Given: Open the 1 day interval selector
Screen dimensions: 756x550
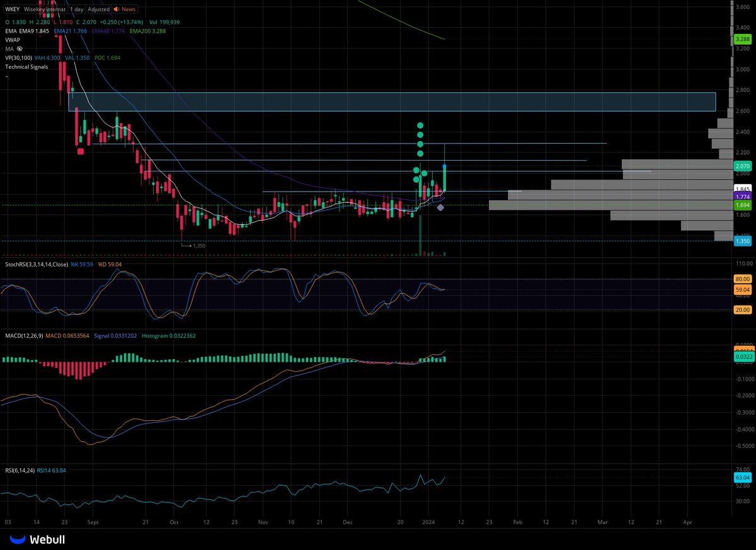Looking at the screenshot, I should click(x=76, y=9).
